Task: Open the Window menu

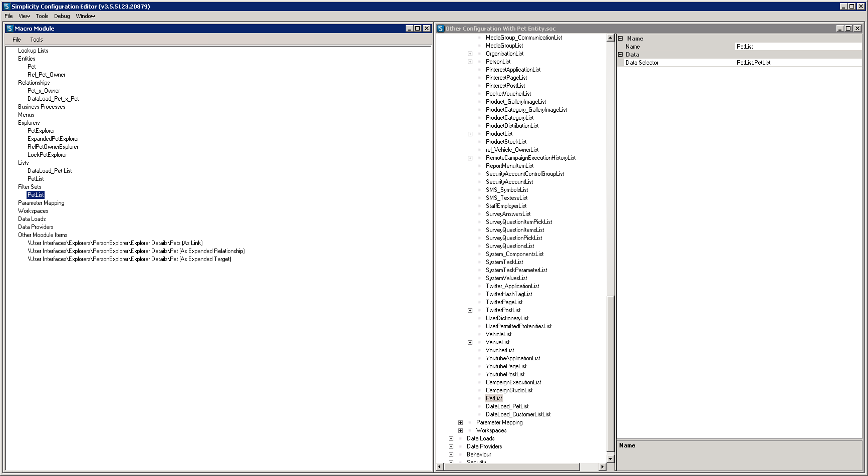Action: tap(85, 16)
